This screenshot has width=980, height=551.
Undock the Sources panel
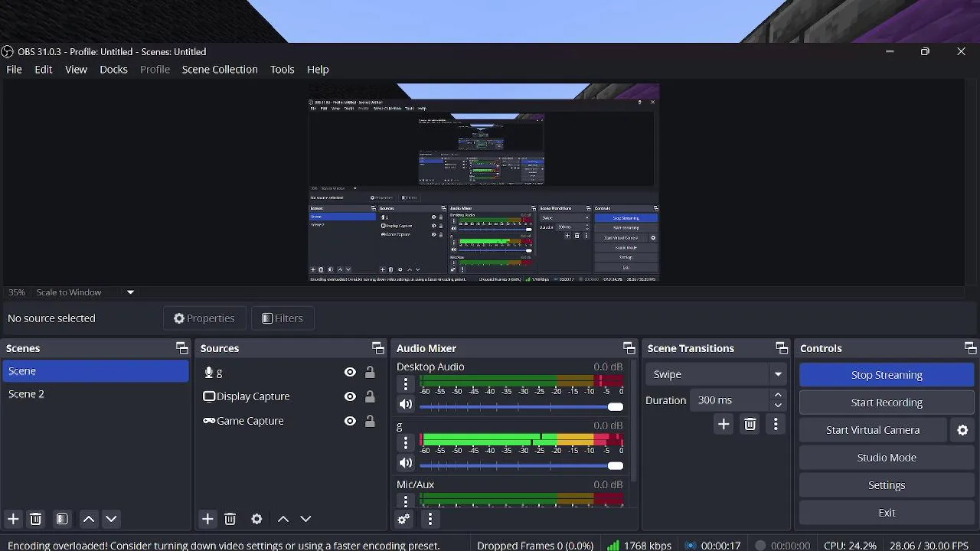coord(377,348)
